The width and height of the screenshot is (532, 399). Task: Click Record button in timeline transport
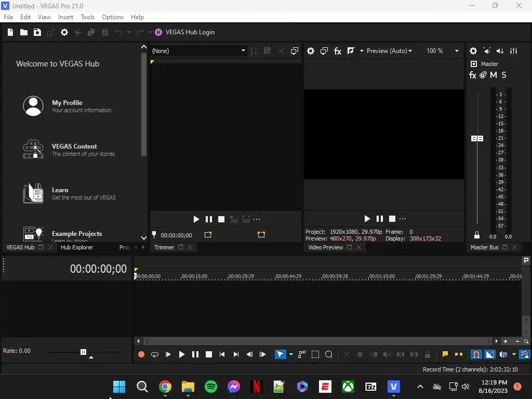pos(141,354)
